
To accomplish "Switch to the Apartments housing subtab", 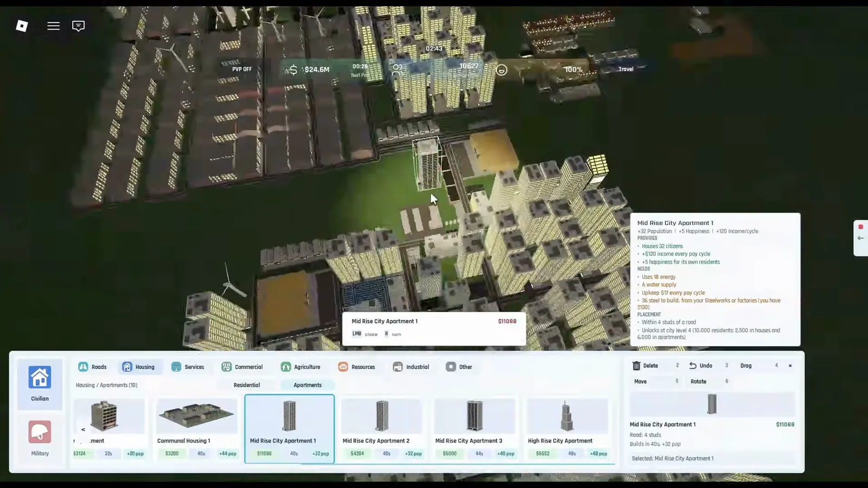I will pos(308,385).
